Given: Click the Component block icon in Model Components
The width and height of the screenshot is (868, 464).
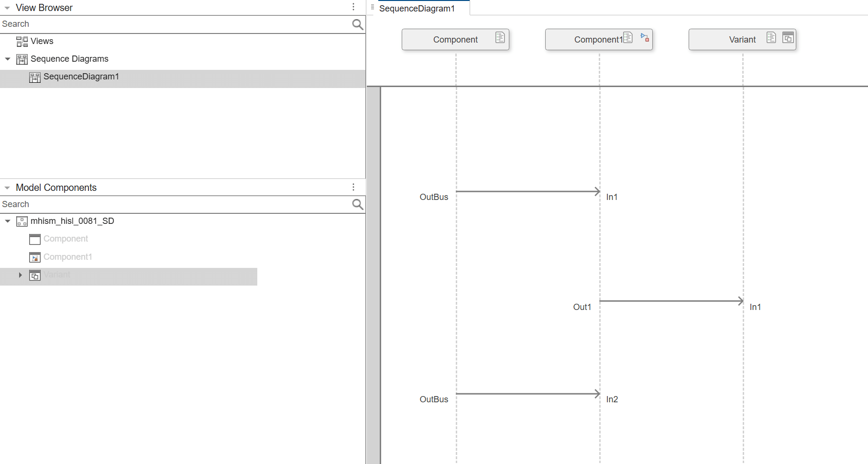Looking at the screenshot, I should (35, 239).
